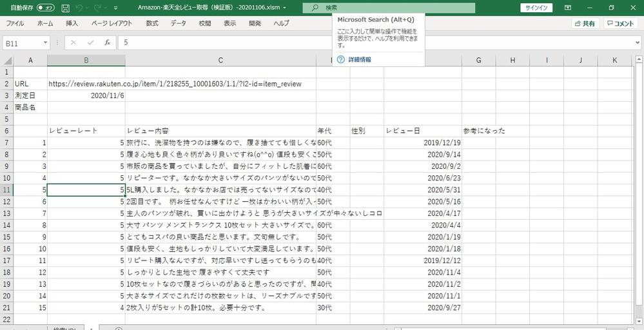The image size is (644, 330).
Task: Click the レビューレート header cell
Action: [x=86, y=131]
